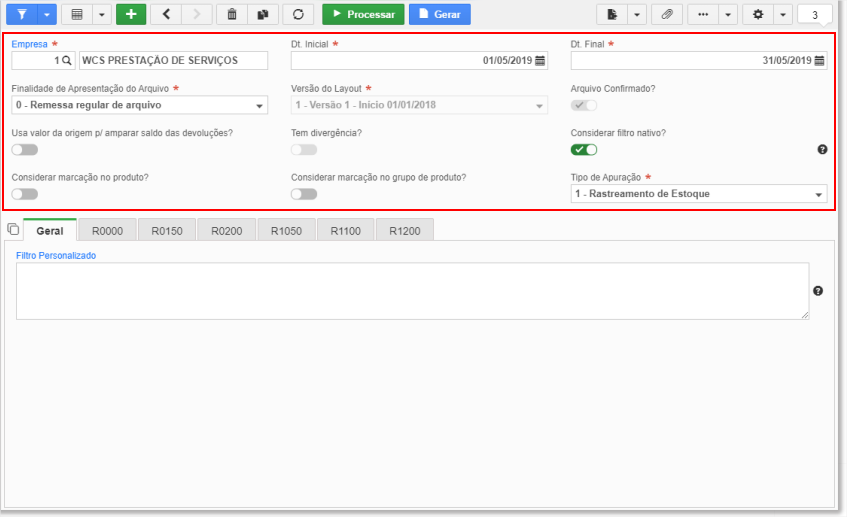The image size is (847, 517).
Task: Click the settings gear icon
Action: click(x=758, y=15)
